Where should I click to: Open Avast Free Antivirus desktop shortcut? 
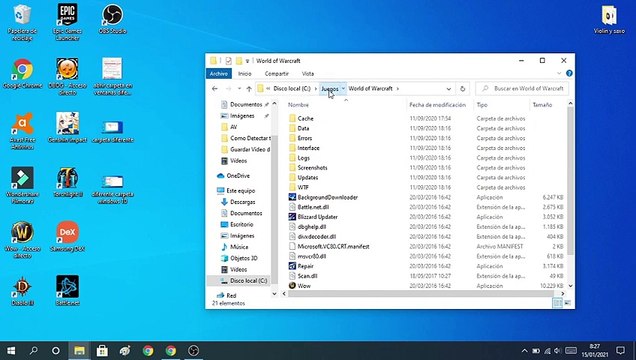pyautogui.click(x=22, y=131)
